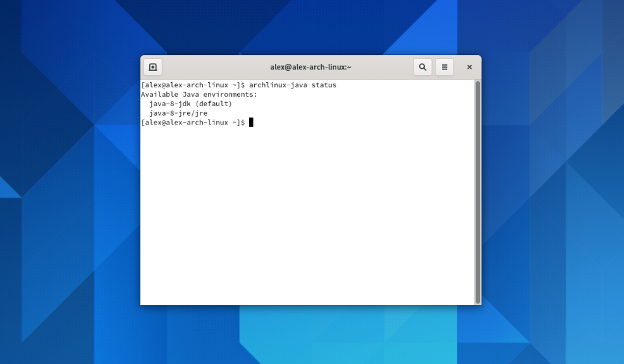The width and height of the screenshot is (624, 364).
Task: Select the archlinux-java status command text
Action: click(294, 85)
